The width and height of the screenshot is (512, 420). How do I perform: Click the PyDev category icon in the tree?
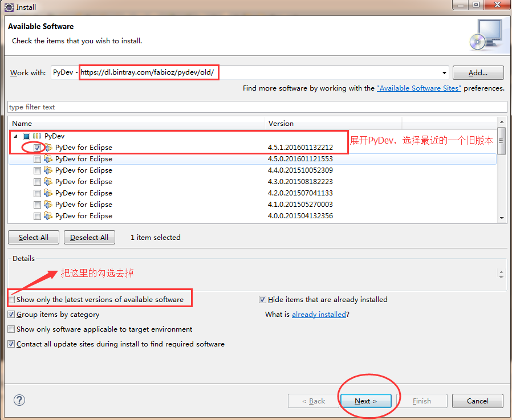(37, 136)
